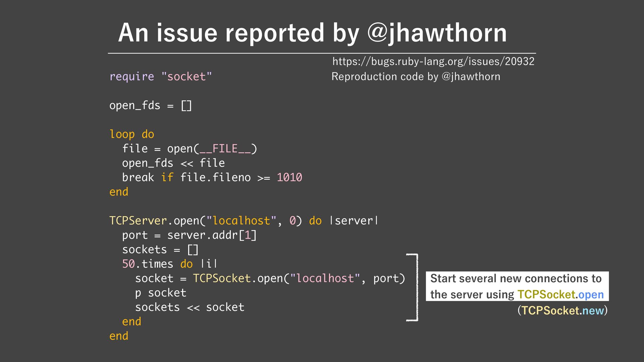The width and height of the screenshot is (644, 362).
Task: Click the 'p socket' line
Action: click(x=160, y=293)
